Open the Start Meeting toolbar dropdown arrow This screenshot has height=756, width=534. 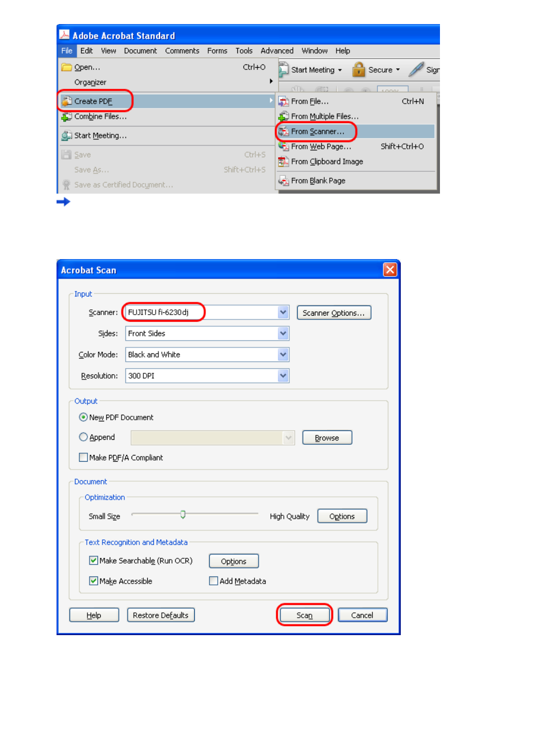(x=340, y=70)
